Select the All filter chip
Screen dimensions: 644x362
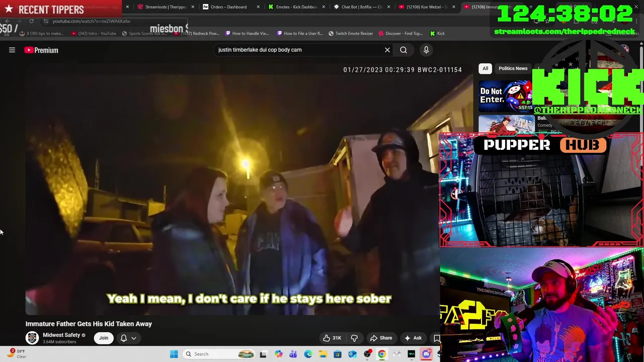[x=485, y=68]
